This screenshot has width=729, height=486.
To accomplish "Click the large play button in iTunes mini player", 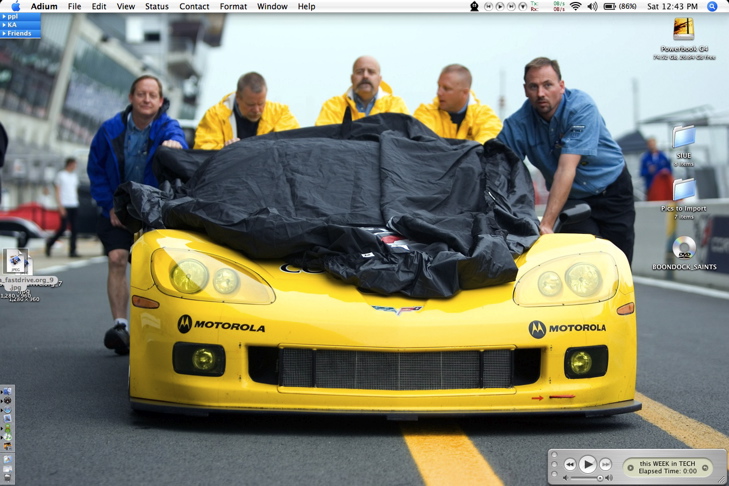I will [x=588, y=465].
